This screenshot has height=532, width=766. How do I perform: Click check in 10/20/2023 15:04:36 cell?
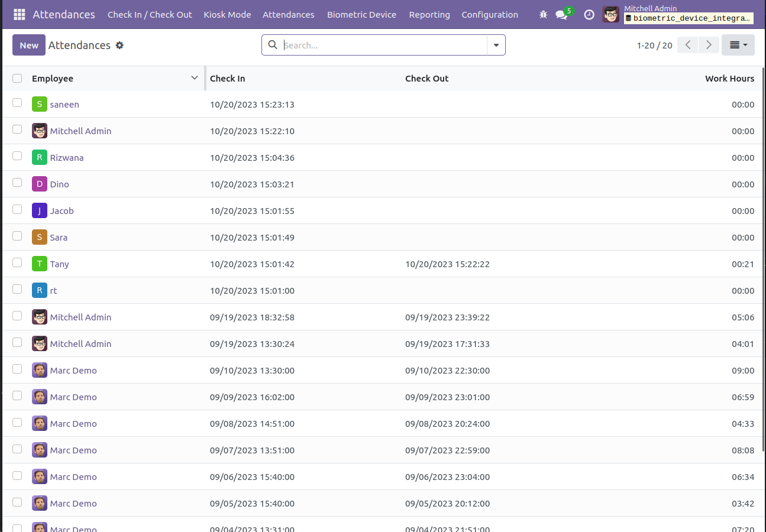click(252, 158)
